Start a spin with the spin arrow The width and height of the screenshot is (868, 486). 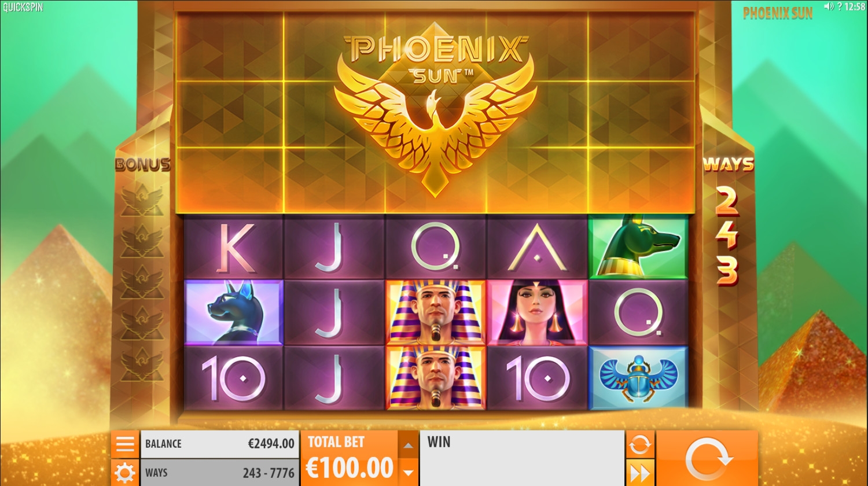tap(707, 459)
